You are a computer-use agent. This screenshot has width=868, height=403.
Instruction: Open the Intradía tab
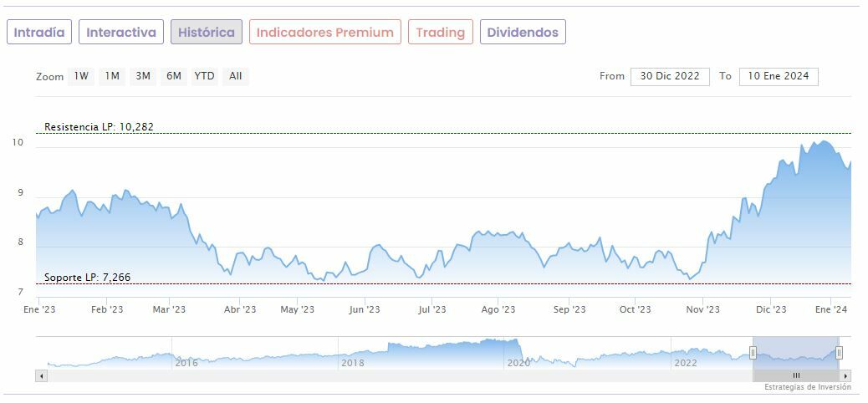[39, 33]
